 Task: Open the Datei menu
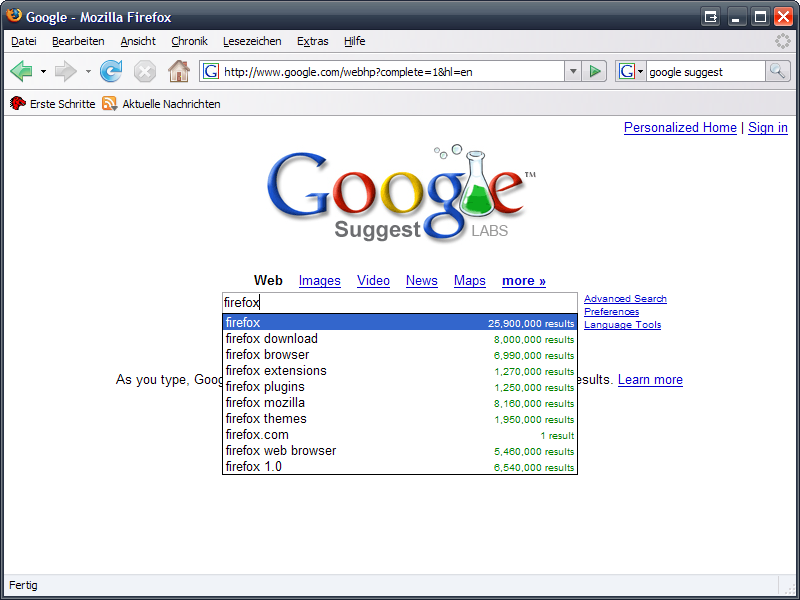tap(23, 41)
